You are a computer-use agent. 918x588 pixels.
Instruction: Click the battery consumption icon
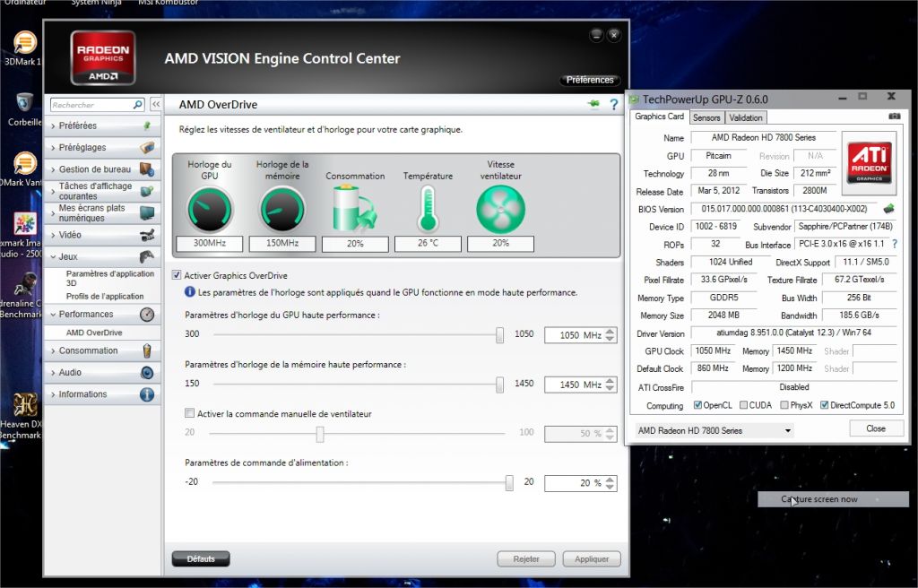[x=353, y=208]
